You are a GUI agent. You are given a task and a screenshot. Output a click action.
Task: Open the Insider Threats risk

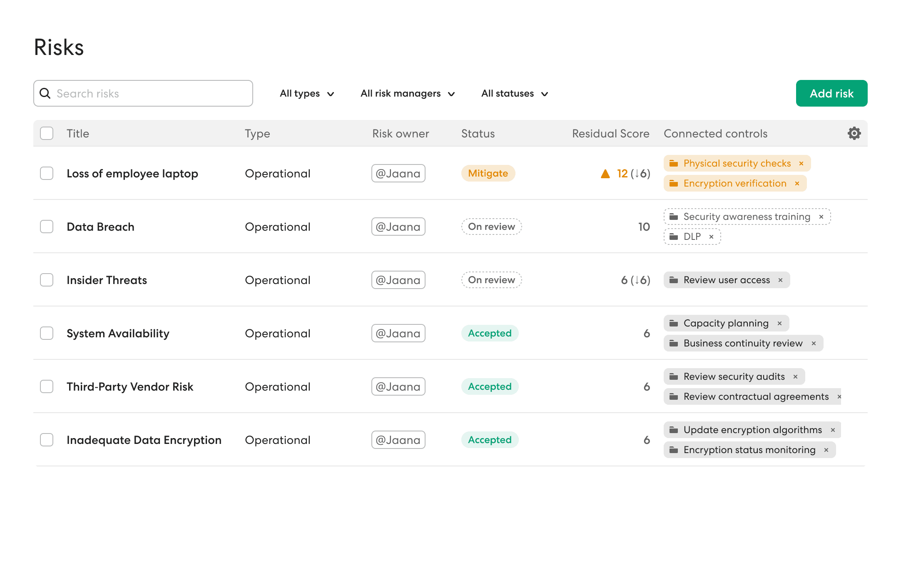point(107,280)
